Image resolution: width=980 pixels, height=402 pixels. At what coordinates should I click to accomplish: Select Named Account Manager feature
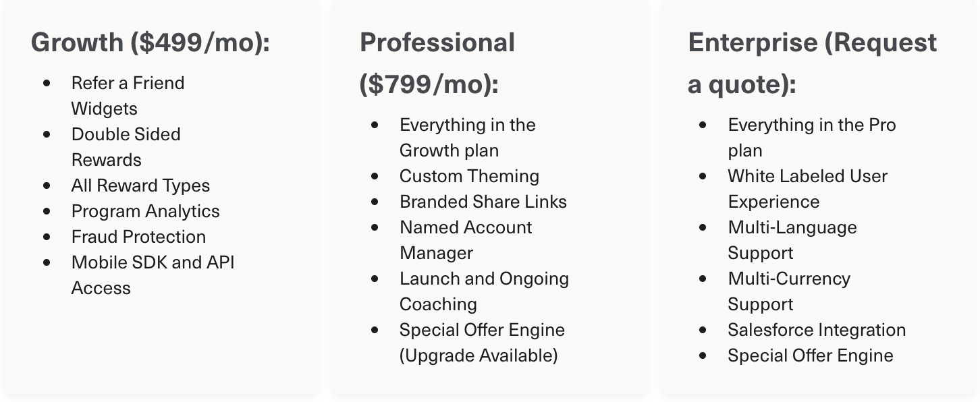coord(466,240)
